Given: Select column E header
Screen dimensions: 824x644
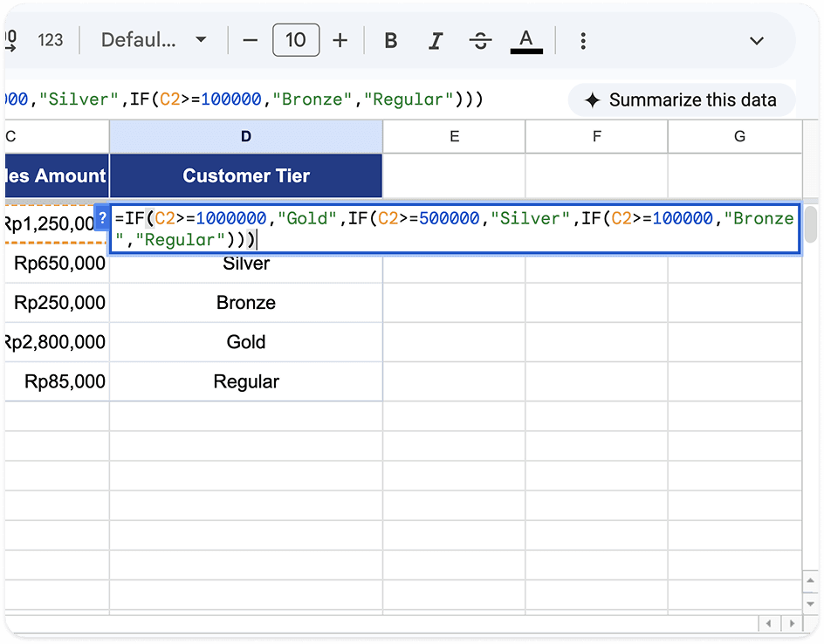Looking at the screenshot, I should coord(454,137).
